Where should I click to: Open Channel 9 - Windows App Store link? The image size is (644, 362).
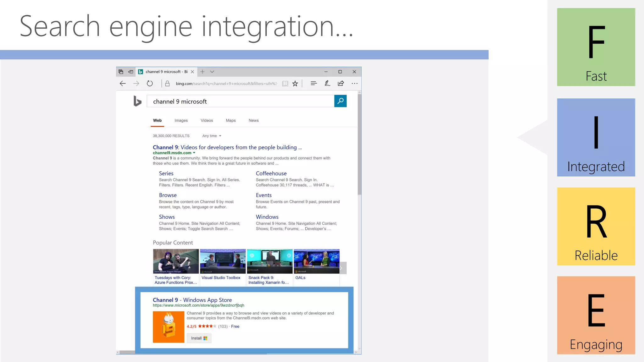192,300
